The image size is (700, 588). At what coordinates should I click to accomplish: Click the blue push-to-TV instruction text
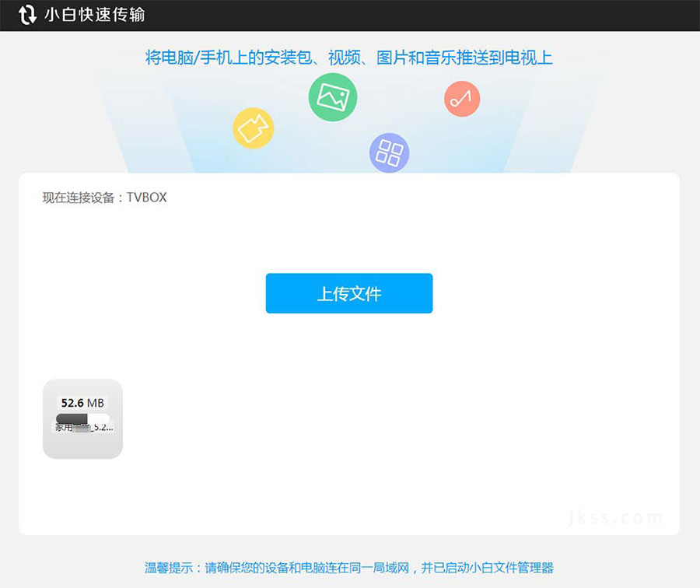(x=349, y=58)
